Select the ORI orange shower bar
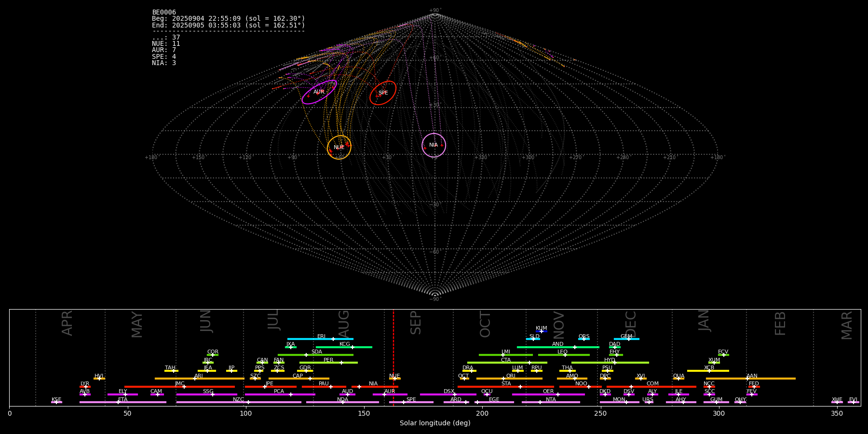Image resolution: width=868 pixels, height=434 pixels. click(509, 379)
